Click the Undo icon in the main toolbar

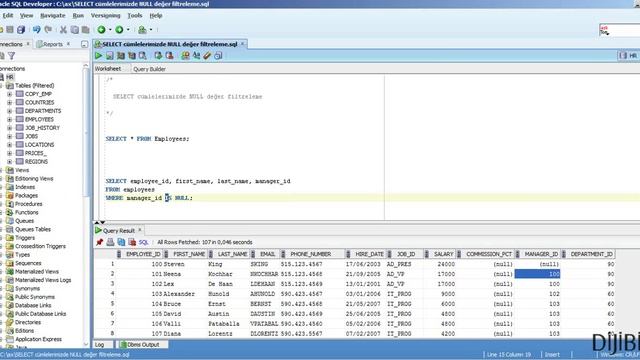click(x=37, y=29)
